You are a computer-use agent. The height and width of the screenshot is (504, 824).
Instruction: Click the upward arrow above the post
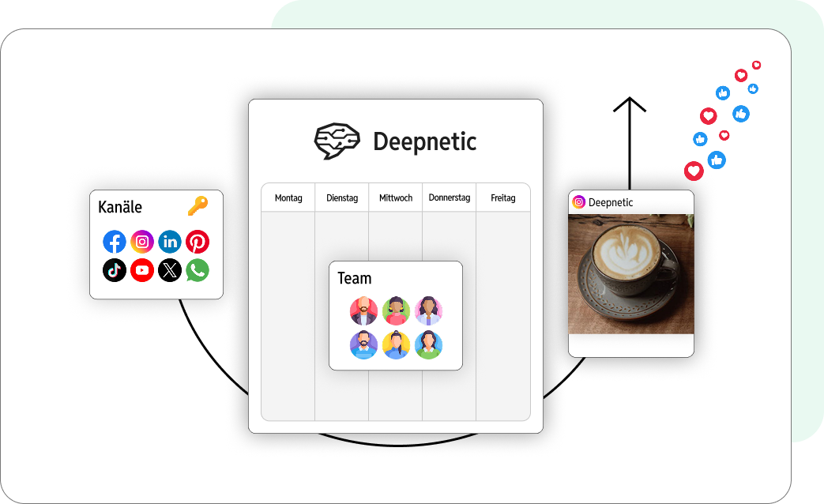coord(630,134)
